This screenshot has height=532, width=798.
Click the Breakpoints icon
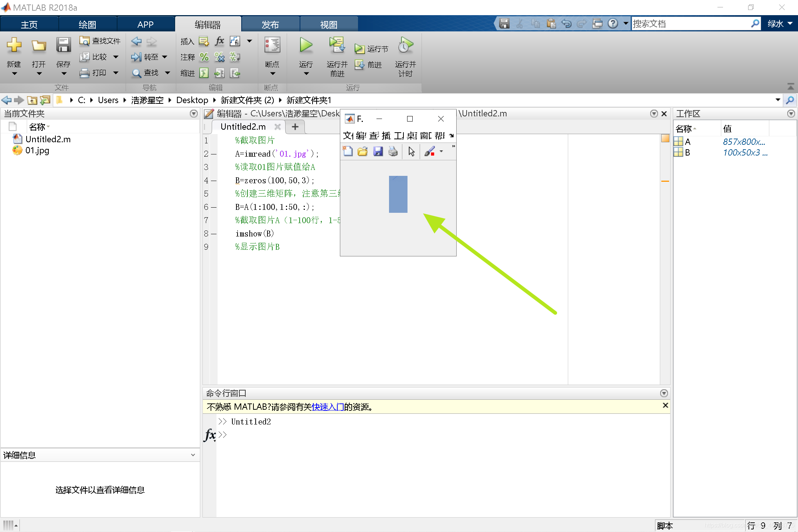pyautogui.click(x=272, y=45)
